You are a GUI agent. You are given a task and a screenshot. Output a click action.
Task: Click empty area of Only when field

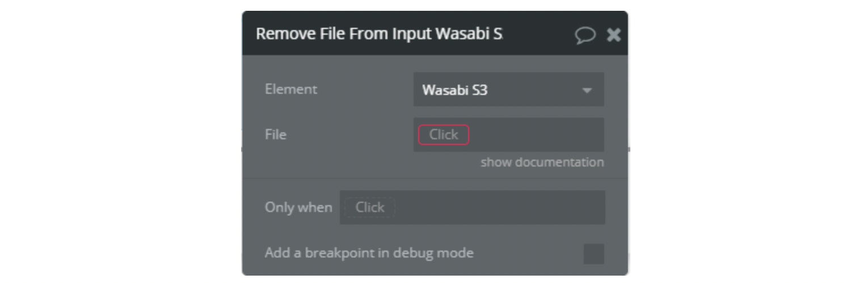(499, 207)
